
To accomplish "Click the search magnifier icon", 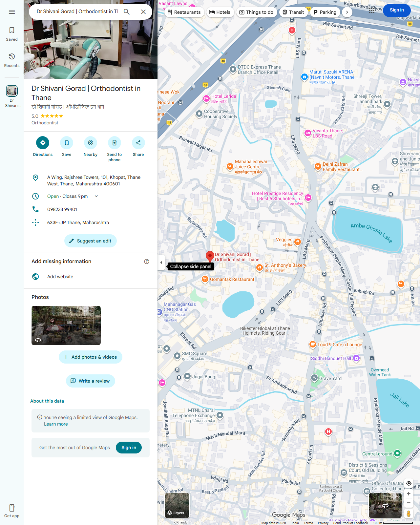I will click(x=127, y=12).
